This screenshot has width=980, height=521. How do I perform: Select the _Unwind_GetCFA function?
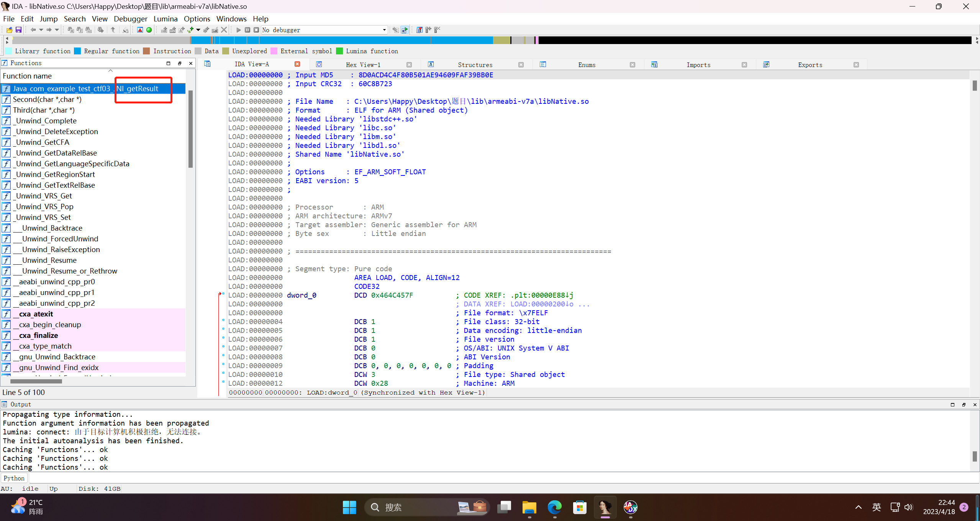pyautogui.click(x=93, y=142)
